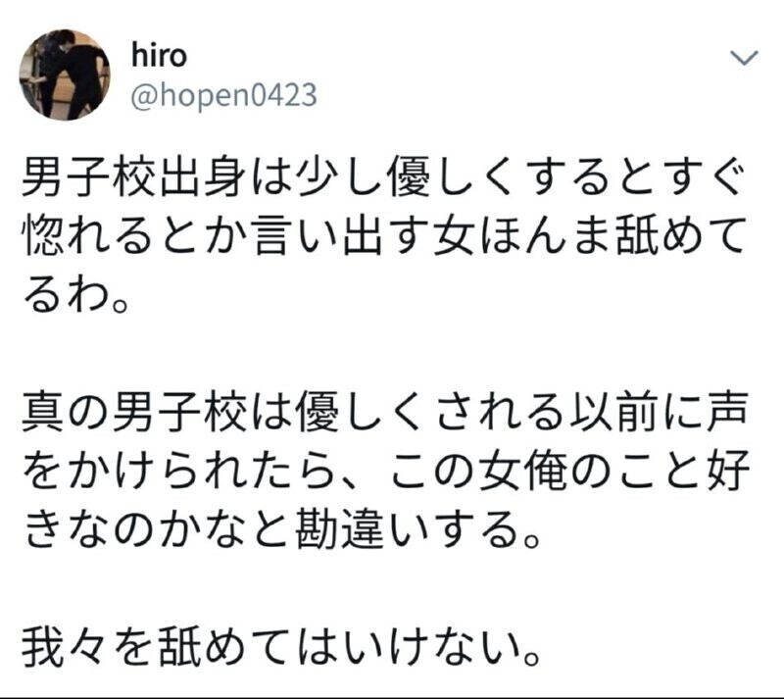
Task: Click the line starting をかけられたら
Action: click(386, 471)
